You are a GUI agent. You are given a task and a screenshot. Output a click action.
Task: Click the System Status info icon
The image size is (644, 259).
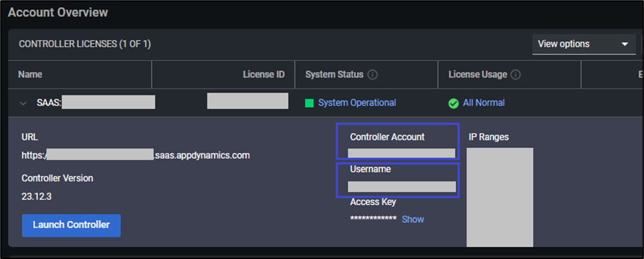point(372,75)
